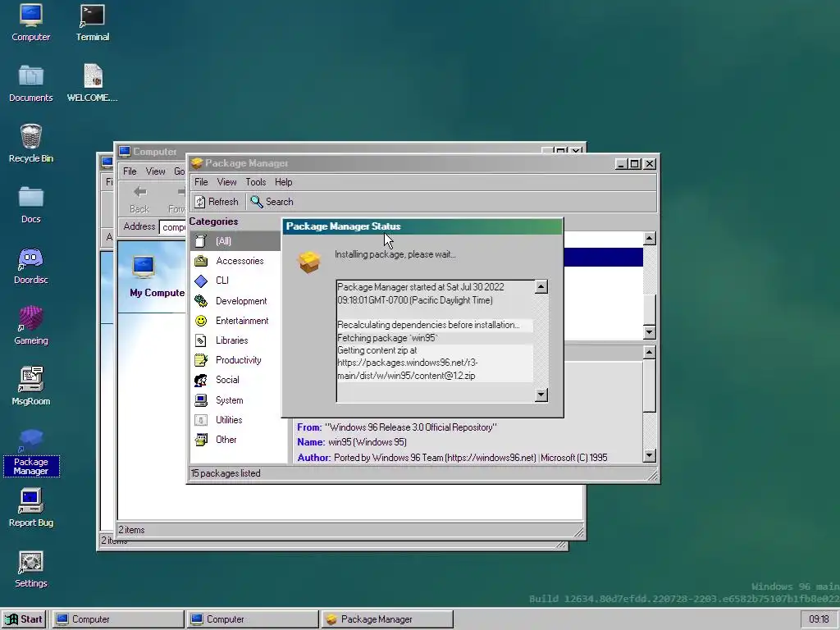Click the 'From:' repository line
This screenshot has width=840, height=630.
point(397,427)
